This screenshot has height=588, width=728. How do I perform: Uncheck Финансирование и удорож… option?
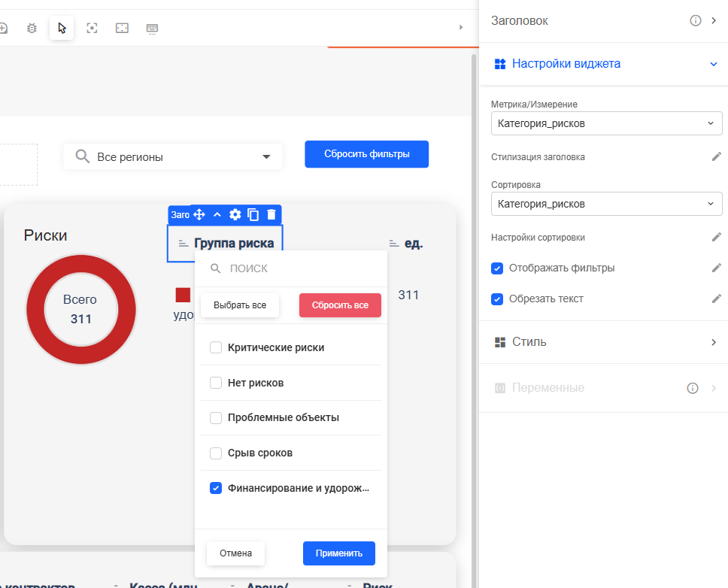[x=216, y=488]
